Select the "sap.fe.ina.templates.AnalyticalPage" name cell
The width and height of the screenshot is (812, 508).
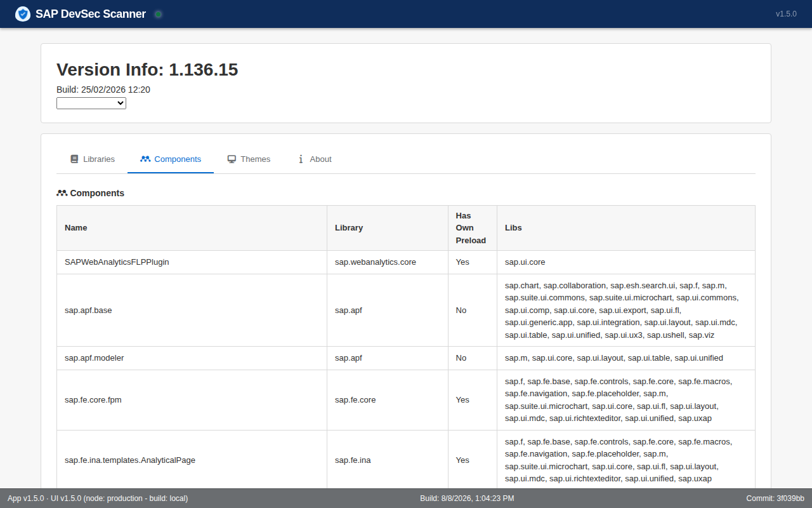click(x=192, y=460)
